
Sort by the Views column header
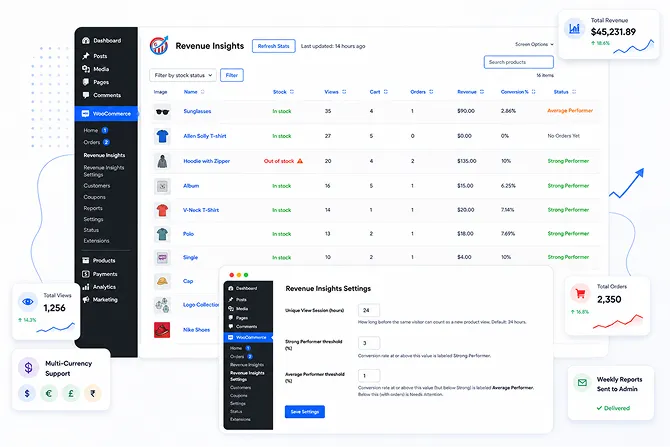pyautogui.click(x=335, y=92)
